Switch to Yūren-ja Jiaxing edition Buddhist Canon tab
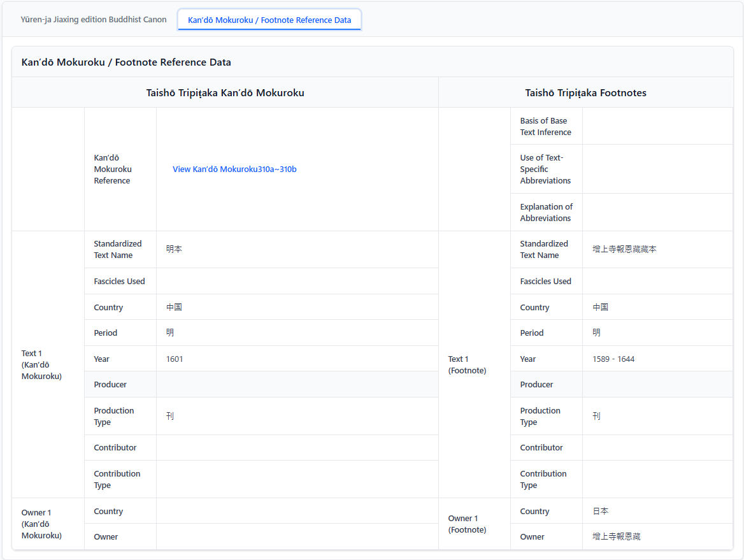This screenshot has width=744, height=560. tap(93, 20)
